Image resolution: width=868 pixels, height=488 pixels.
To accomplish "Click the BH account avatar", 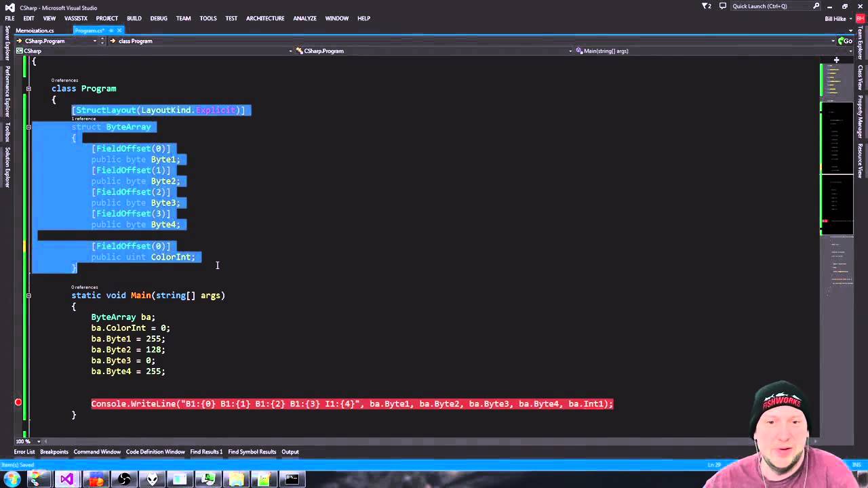I will pos(861,18).
